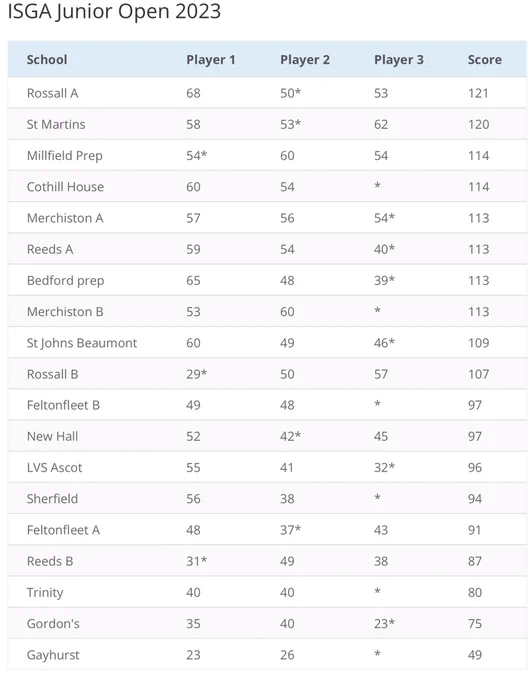531x680 pixels.
Task: Select Gordon's Player 3 score 23*
Action: click(384, 624)
